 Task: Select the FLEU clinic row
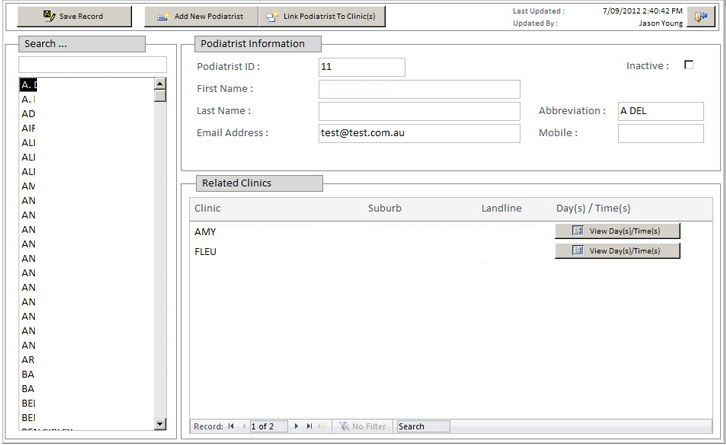click(451, 251)
